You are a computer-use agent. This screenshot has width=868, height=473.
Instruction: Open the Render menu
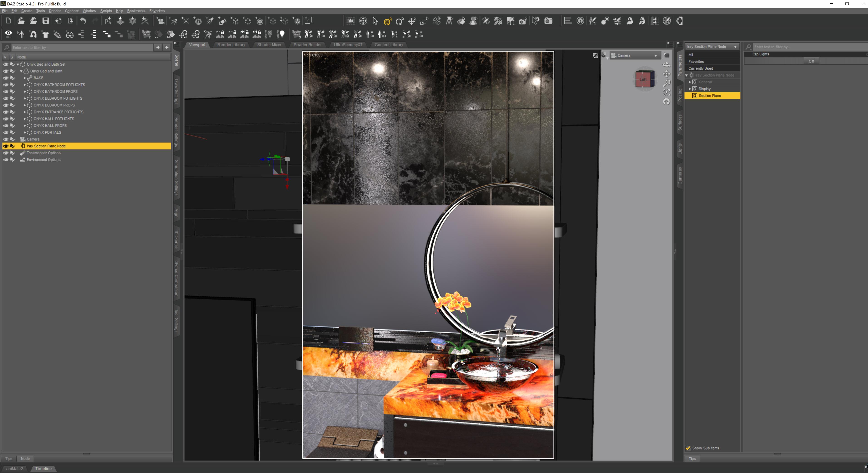click(x=55, y=11)
